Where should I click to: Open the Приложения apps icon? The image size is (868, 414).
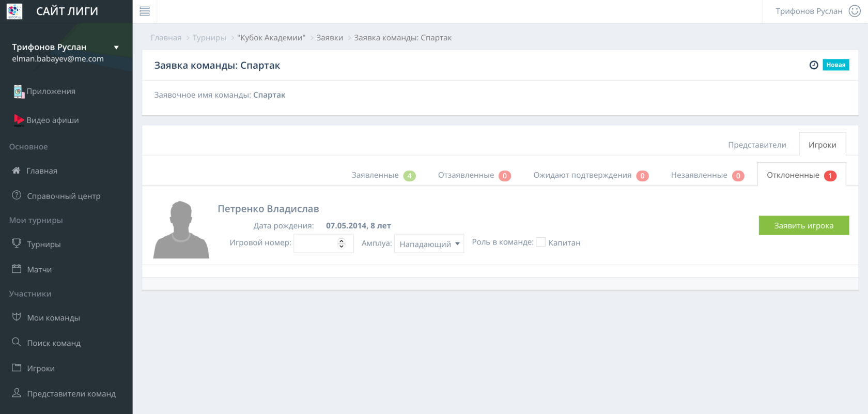coord(19,91)
